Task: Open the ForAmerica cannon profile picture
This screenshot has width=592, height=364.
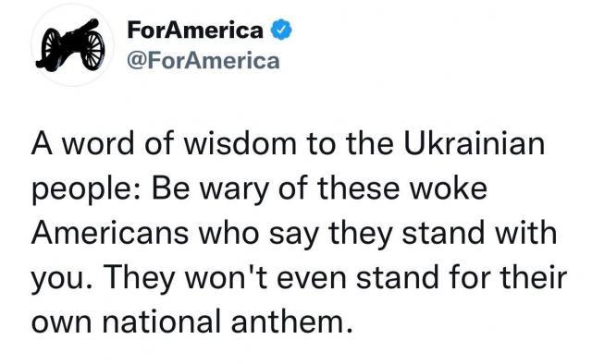Action: [72, 45]
